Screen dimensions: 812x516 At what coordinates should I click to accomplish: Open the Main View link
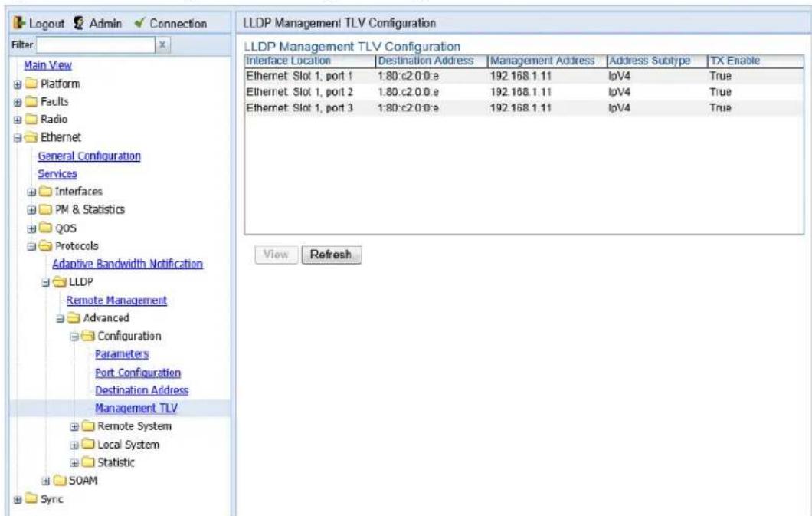pos(47,65)
